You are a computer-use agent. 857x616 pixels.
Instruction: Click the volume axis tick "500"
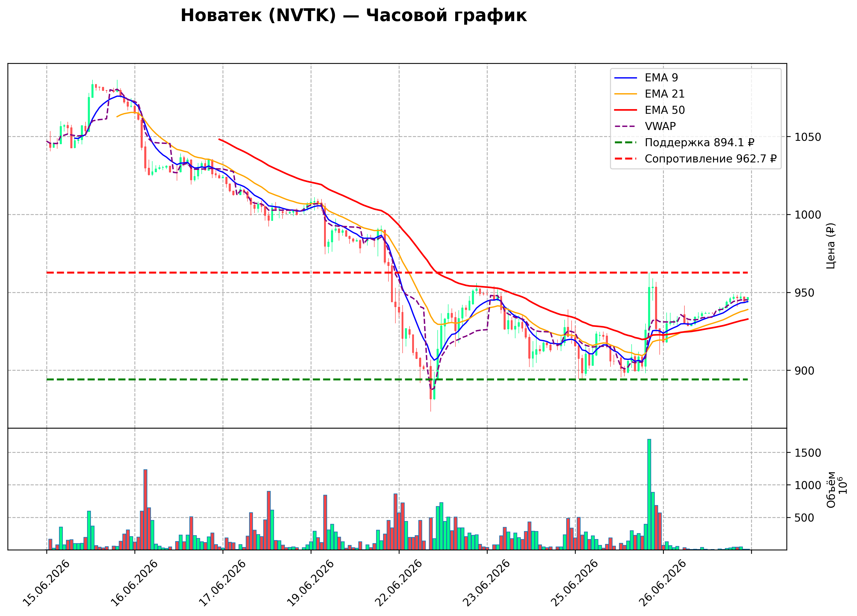804,518
